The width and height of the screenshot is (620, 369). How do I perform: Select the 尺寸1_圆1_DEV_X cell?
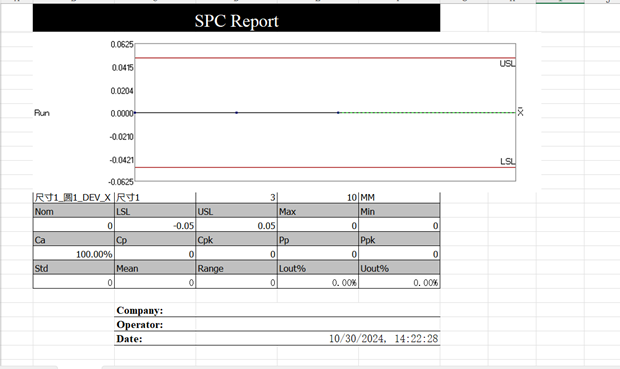pos(74,197)
